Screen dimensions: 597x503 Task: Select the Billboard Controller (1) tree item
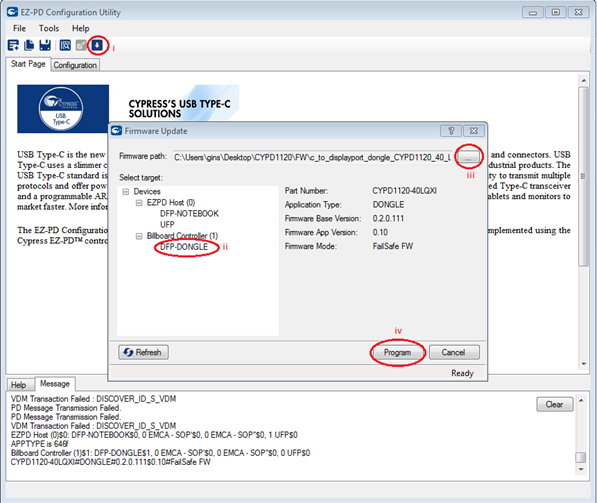182,236
